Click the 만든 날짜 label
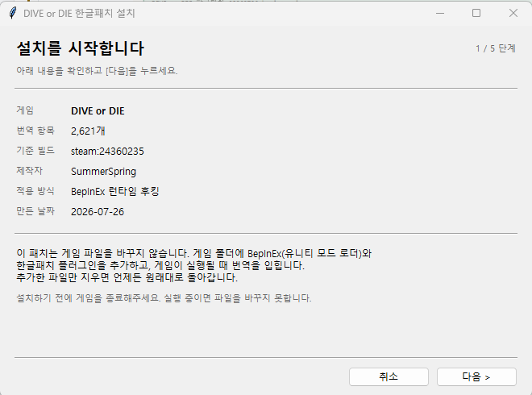The height and width of the screenshot is (395, 532). click(x=35, y=210)
